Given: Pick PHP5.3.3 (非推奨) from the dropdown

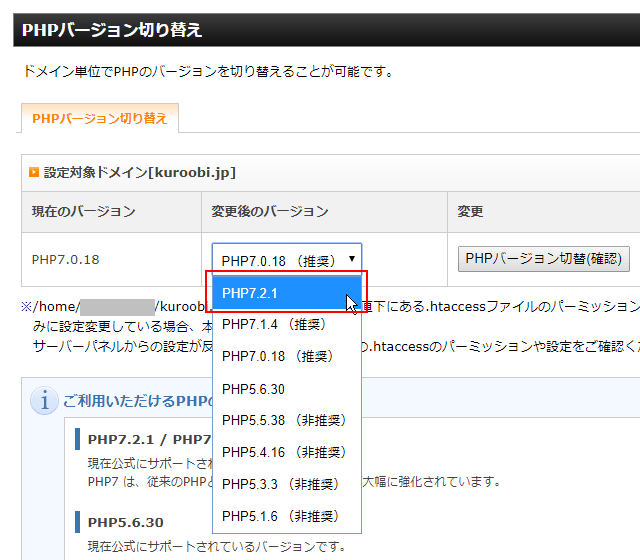Looking at the screenshot, I should [287, 484].
